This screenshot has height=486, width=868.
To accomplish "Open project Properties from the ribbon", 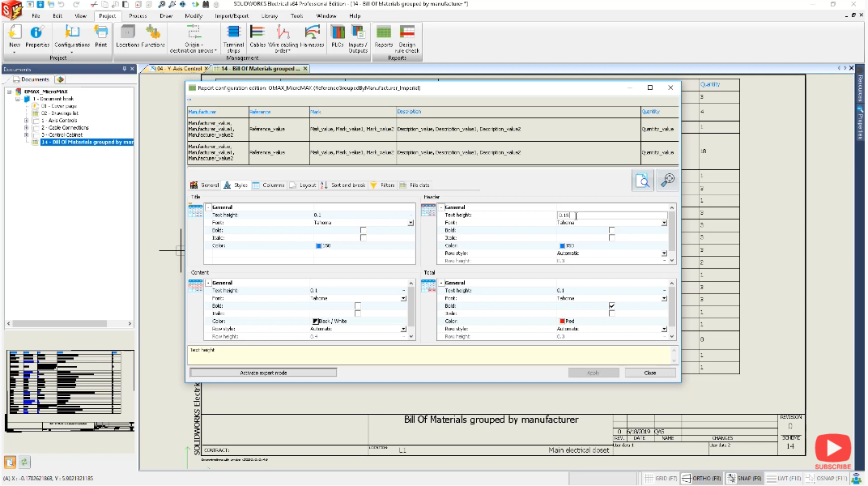I will click(37, 37).
